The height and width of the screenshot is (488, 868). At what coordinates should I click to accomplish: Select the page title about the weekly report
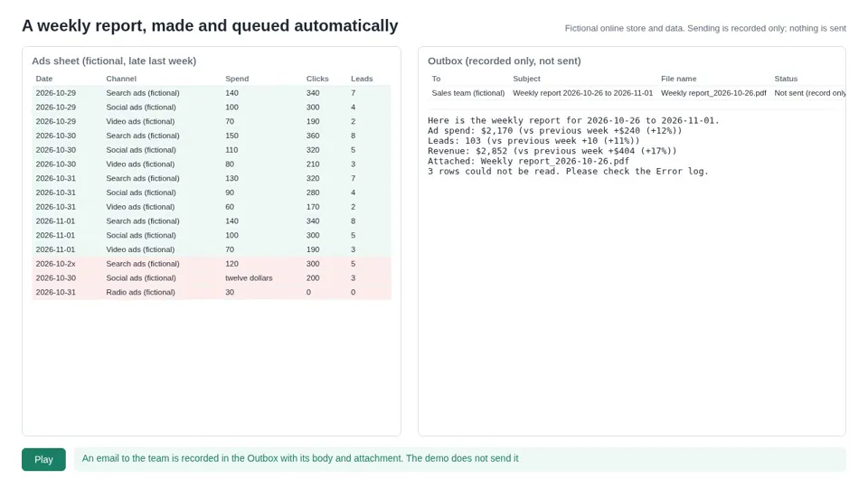pos(210,25)
